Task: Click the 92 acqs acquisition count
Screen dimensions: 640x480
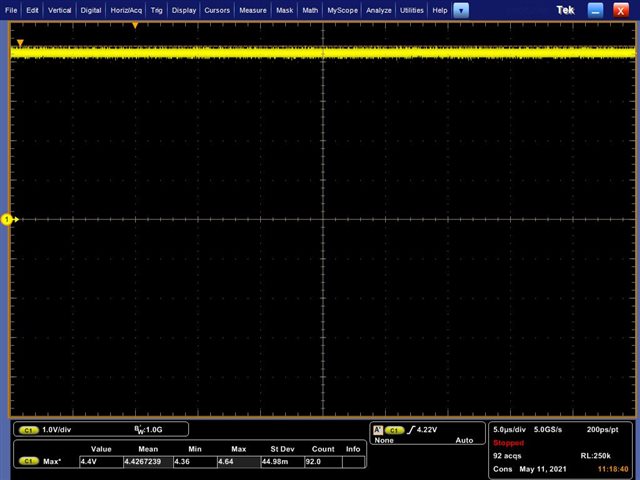Action: 507,456
